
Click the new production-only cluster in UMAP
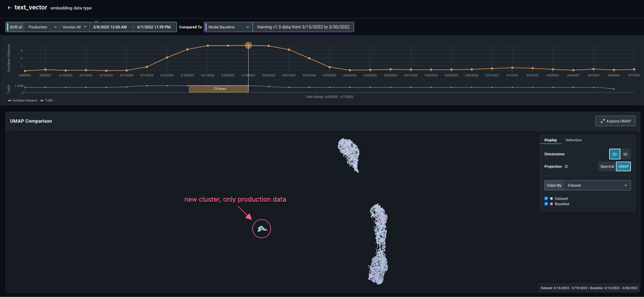[262, 229]
